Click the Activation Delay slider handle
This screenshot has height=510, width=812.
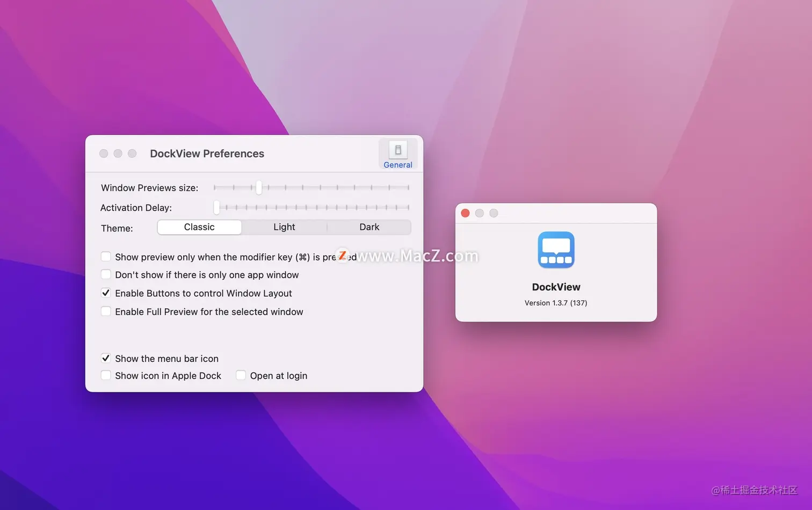[x=216, y=207]
